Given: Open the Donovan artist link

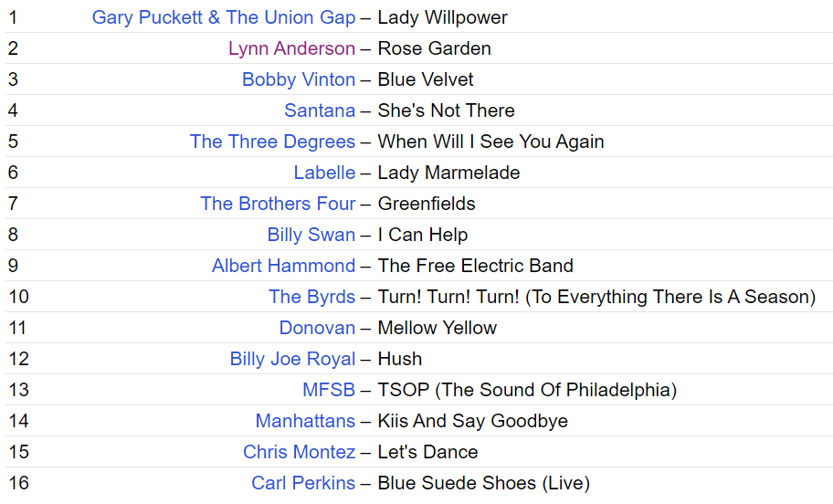Looking at the screenshot, I should pyautogui.click(x=317, y=328).
